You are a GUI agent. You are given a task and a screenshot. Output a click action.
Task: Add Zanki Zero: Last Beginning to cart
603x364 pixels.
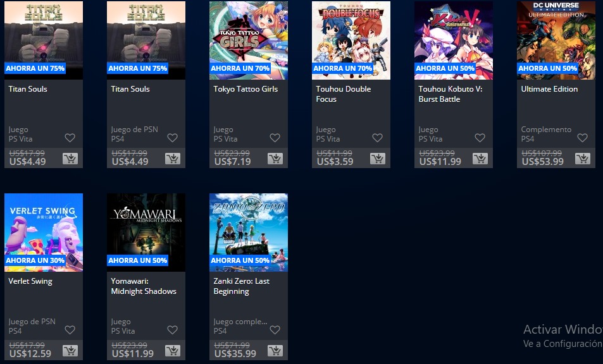[275, 351]
